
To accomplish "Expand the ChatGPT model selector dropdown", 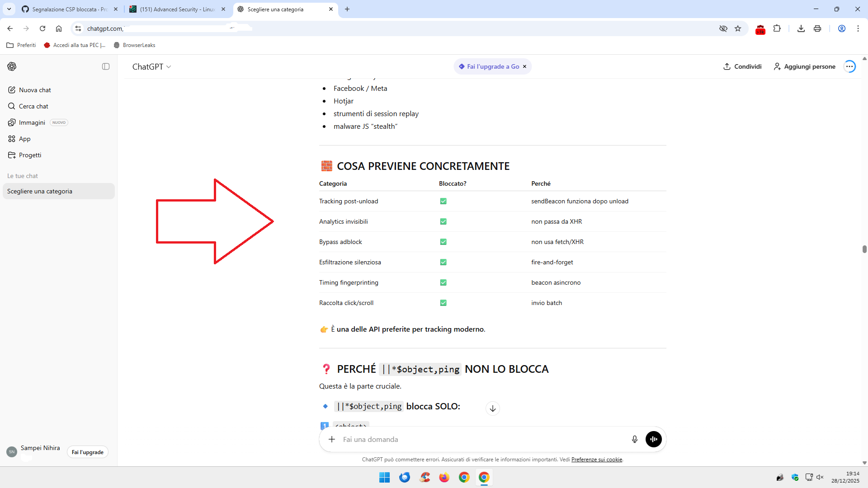I will 151,66.
